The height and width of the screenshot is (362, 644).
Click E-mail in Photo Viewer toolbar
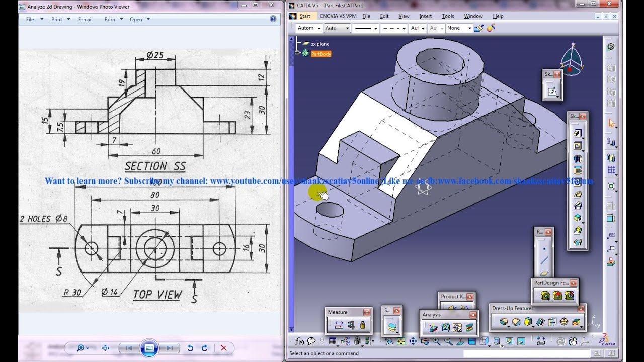pos(86,19)
